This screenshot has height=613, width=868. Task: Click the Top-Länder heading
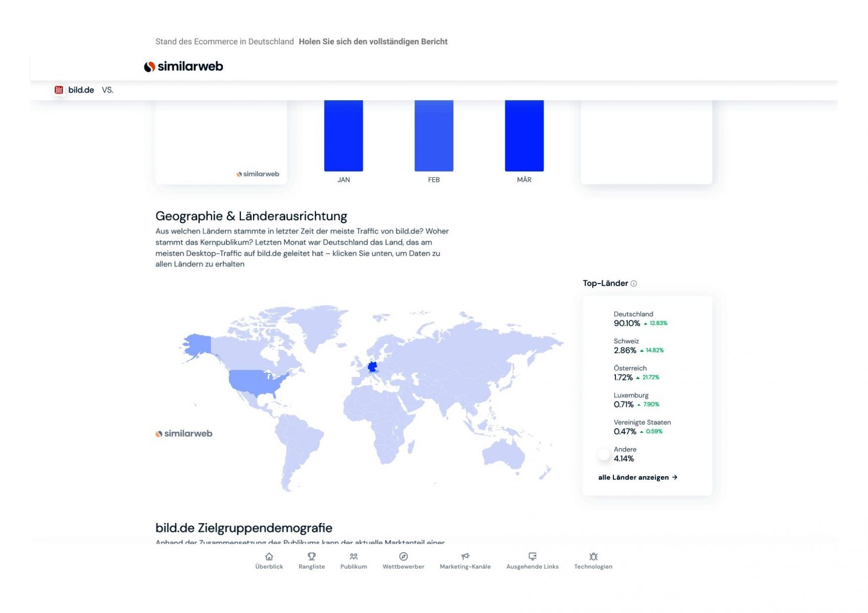click(605, 284)
